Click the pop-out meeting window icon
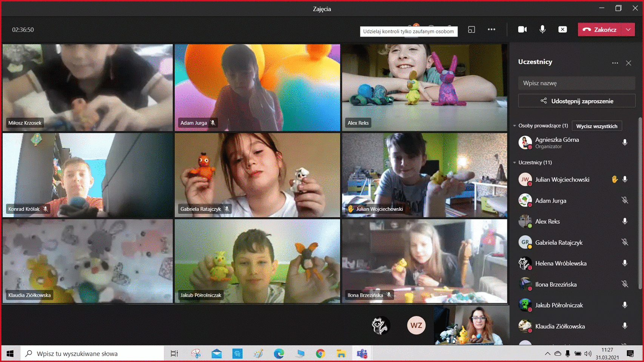The width and height of the screenshot is (644, 362). point(471,29)
